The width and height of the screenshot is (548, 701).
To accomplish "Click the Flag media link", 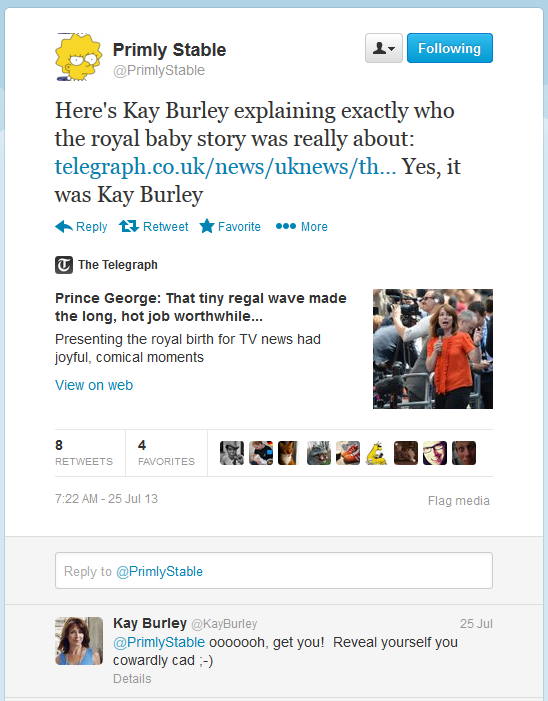I will pyautogui.click(x=459, y=501).
